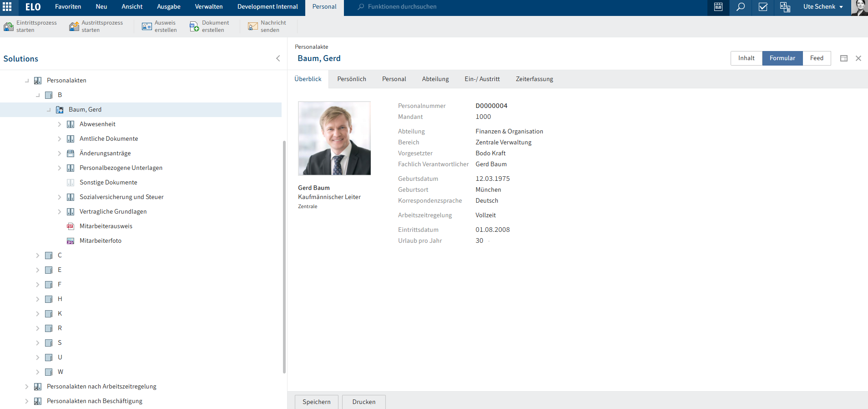This screenshot has height=409, width=868.
Task: Click the Dokument erstellen icon
Action: (x=194, y=26)
